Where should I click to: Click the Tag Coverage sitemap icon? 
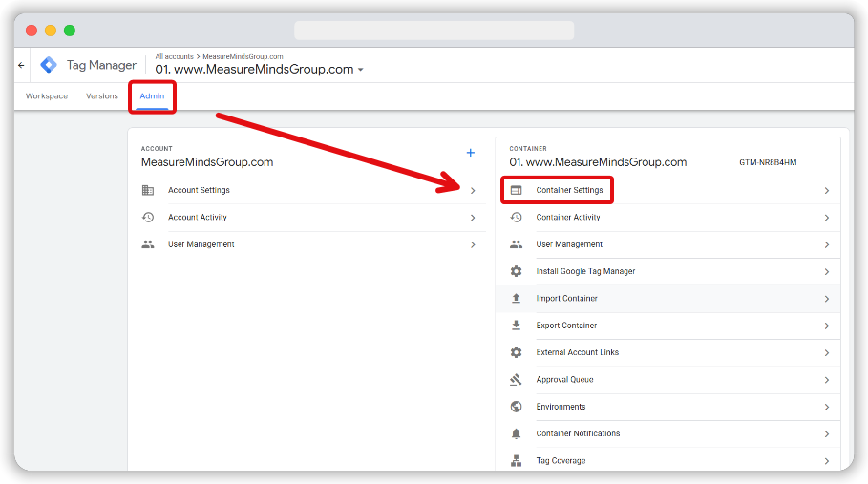click(516, 461)
